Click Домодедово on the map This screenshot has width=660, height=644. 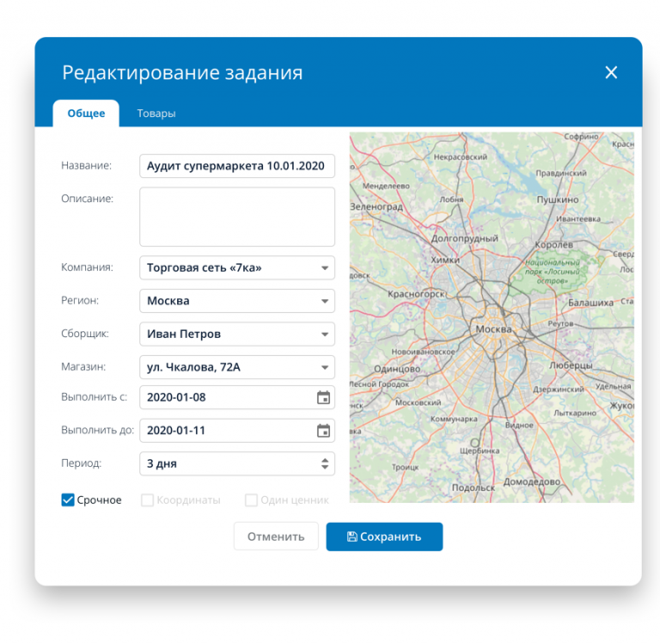coord(532,481)
